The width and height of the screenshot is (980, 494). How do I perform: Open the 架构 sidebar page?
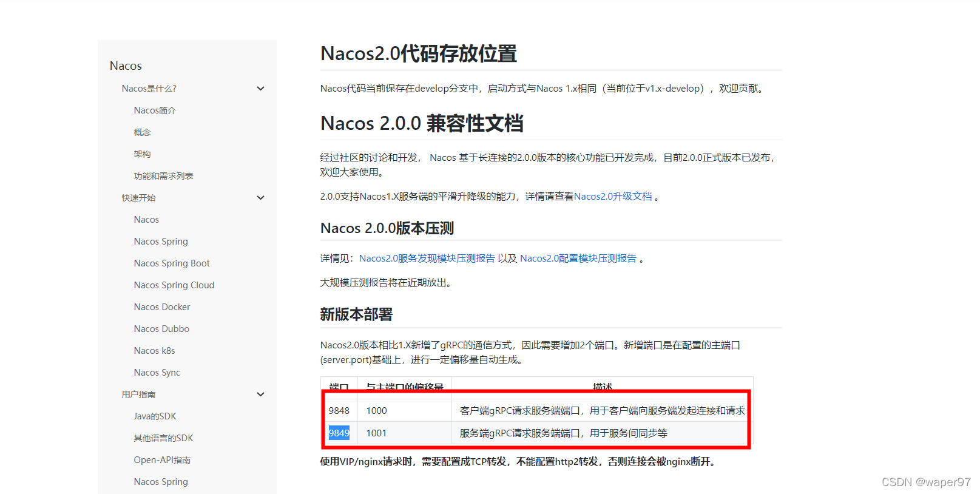tap(142, 154)
